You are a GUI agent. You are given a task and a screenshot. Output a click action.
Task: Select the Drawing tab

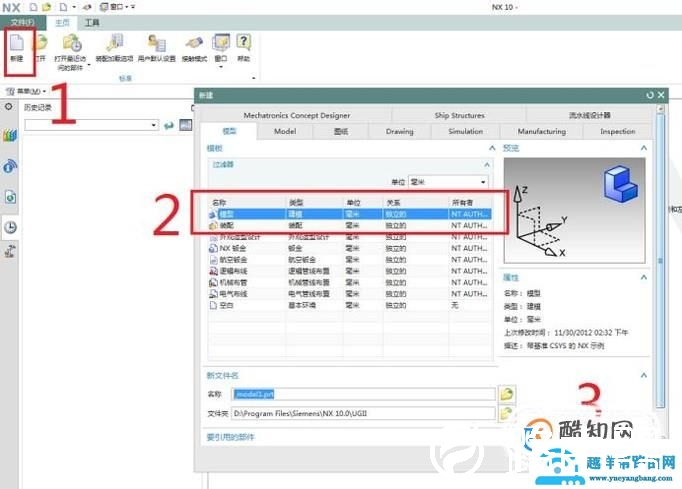[399, 131]
